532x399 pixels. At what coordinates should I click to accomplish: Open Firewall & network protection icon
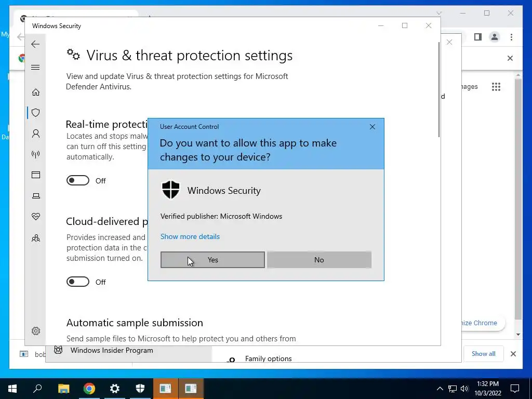36,154
